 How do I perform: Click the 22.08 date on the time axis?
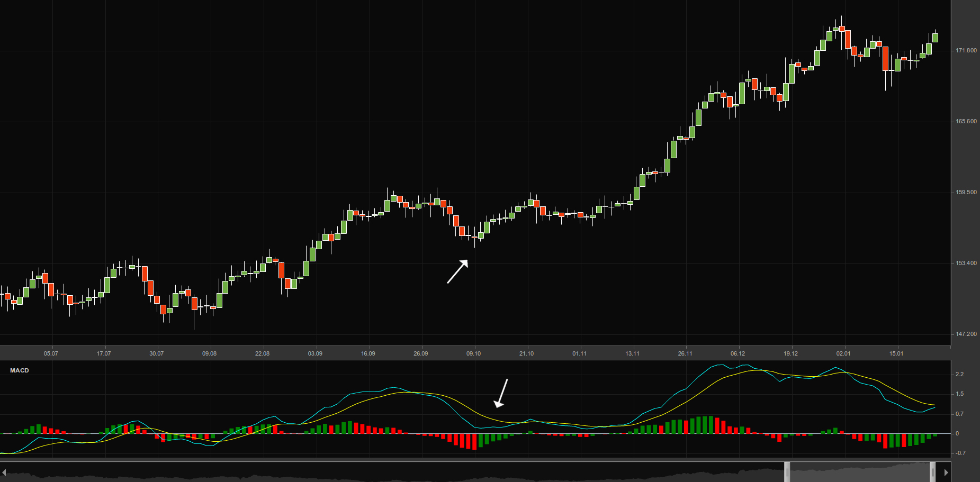click(262, 353)
